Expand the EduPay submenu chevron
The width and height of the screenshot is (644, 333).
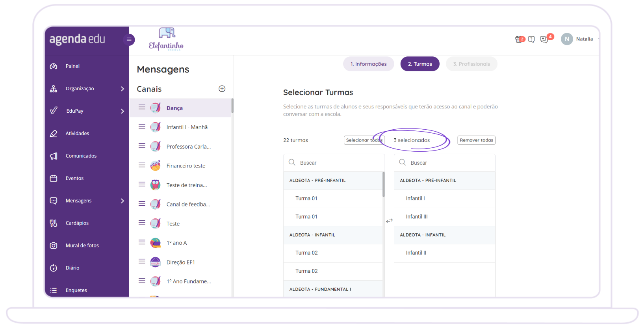pos(122,112)
